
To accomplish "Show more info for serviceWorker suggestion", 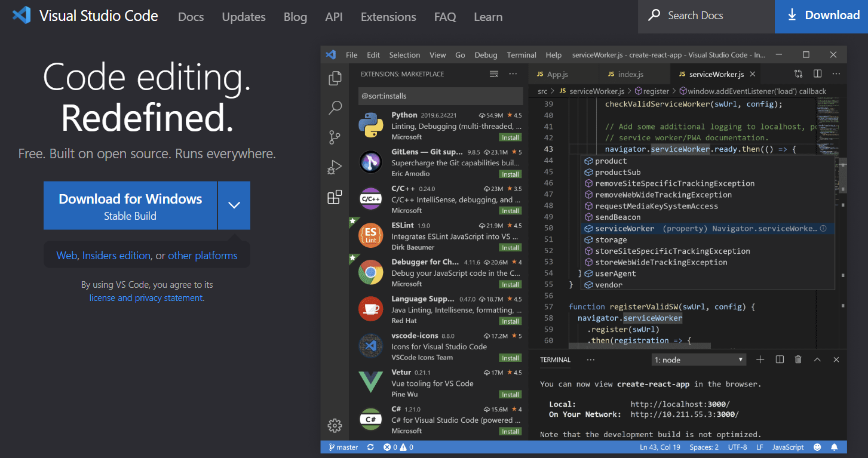I will (823, 229).
